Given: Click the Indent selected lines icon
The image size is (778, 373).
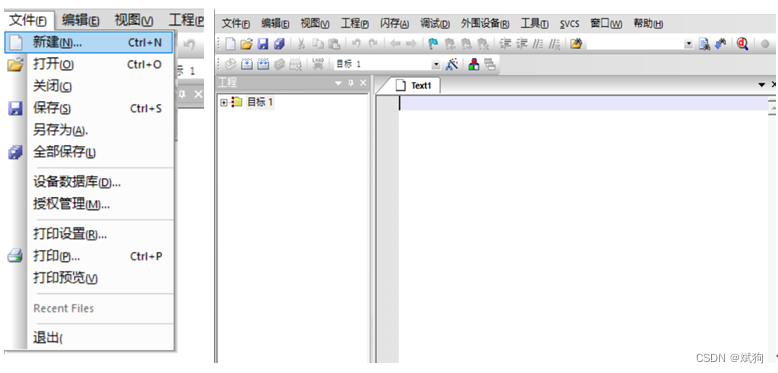Looking at the screenshot, I should click(505, 44).
